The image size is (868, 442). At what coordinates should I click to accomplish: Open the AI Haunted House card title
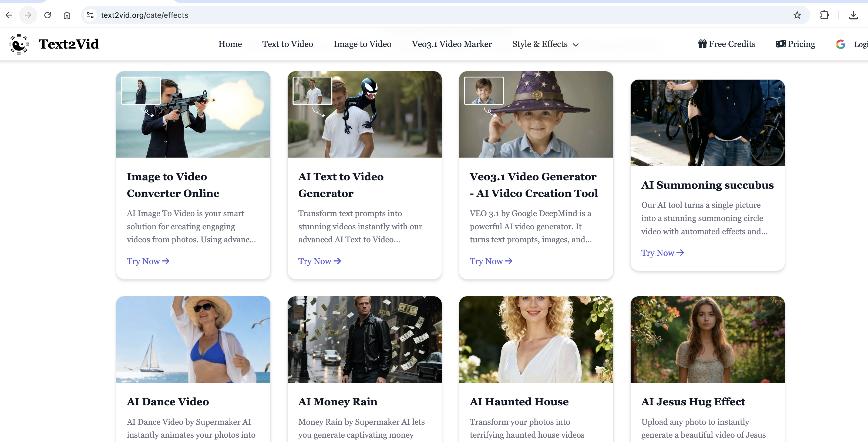click(x=519, y=402)
